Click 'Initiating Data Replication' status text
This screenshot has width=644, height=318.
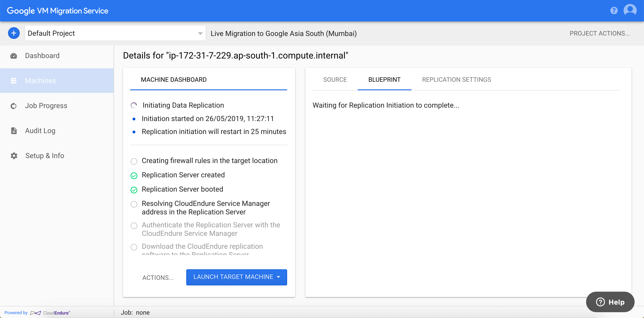click(x=183, y=105)
